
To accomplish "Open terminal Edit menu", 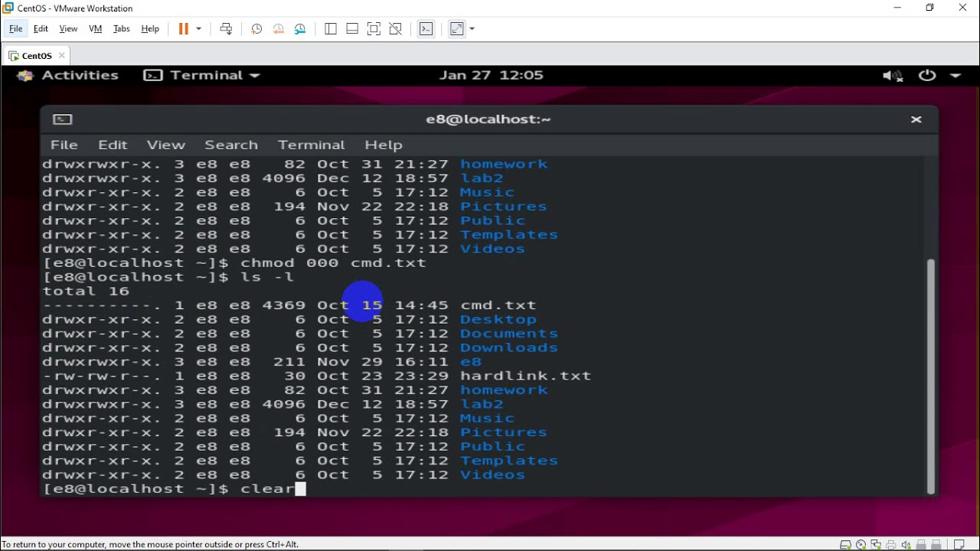I will coord(113,145).
